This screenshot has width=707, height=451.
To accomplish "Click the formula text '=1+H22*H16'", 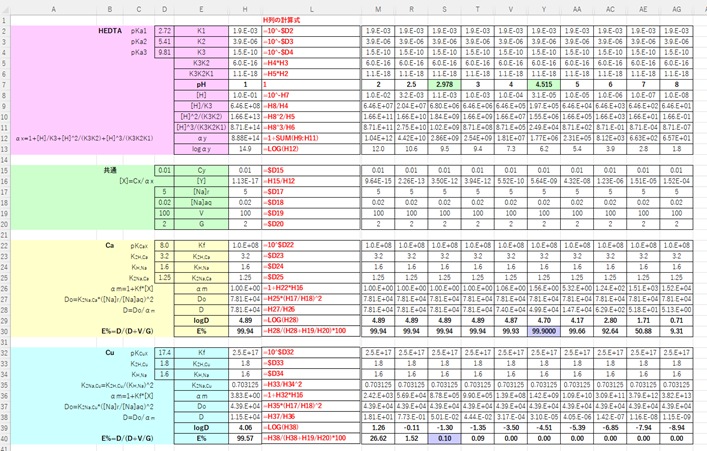I will [x=283, y=288].
